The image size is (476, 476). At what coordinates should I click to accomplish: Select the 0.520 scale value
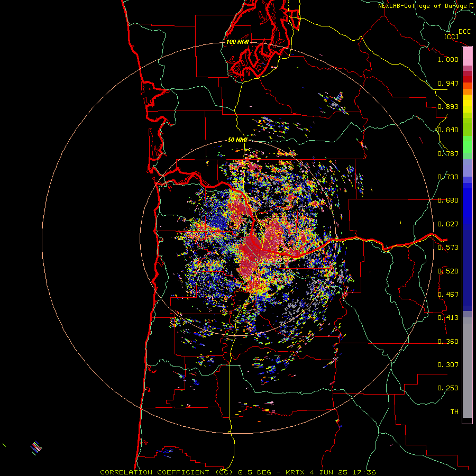pos(448,271)
